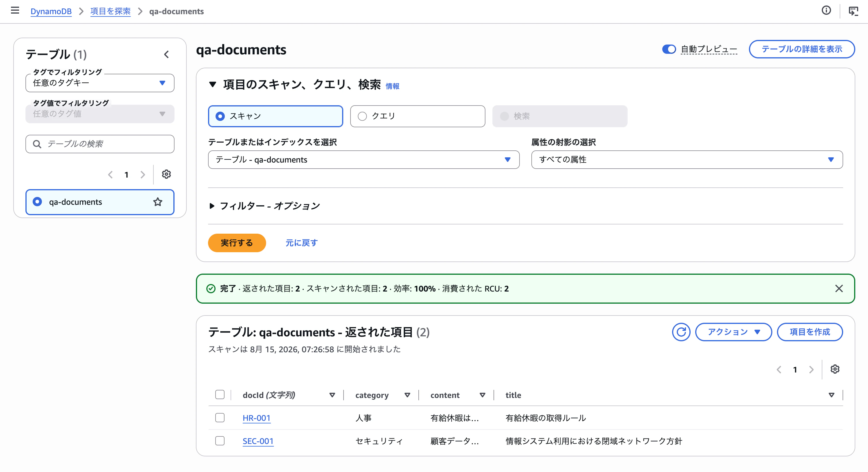Click the 元に戻す button
Viewport: 868px width, 472px height.
302,243
